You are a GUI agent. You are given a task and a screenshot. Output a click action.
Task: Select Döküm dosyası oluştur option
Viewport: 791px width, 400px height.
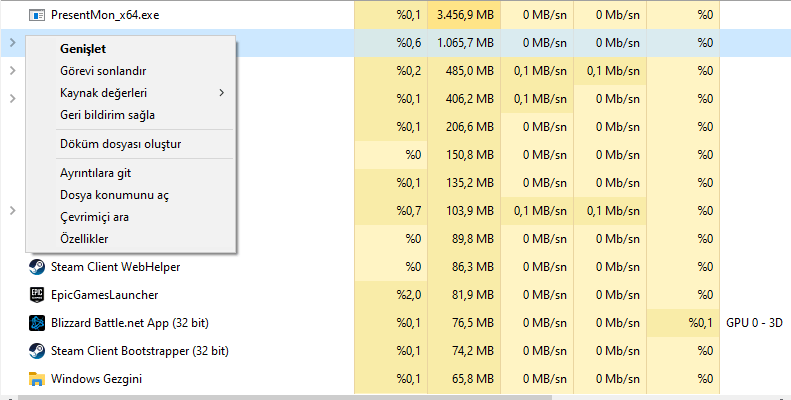pos(120,144)
